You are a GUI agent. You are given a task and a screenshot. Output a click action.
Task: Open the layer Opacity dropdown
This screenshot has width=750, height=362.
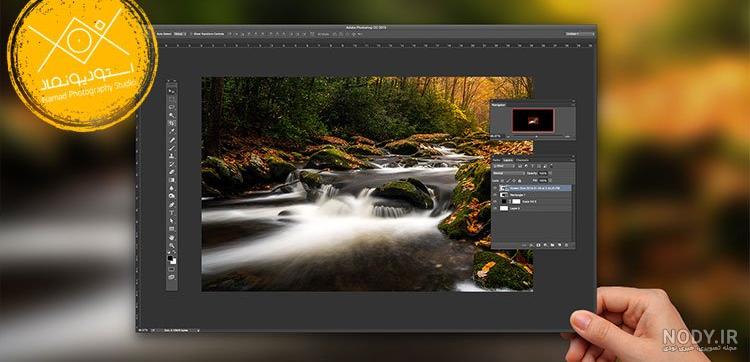coord(550,173)
